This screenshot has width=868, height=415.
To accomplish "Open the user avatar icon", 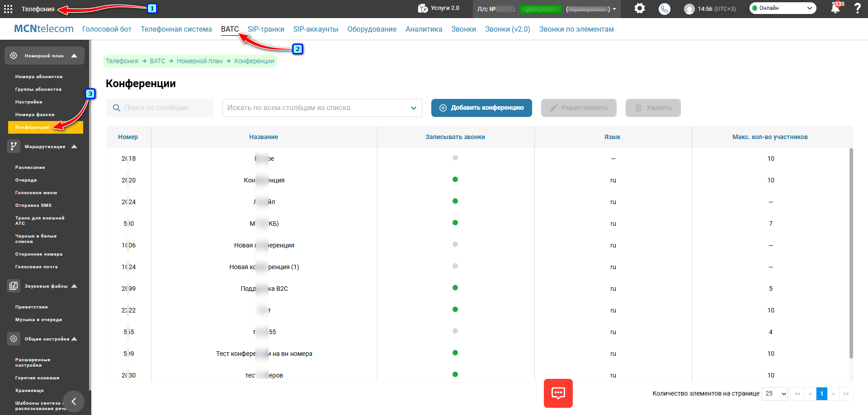I will (689, 9).
